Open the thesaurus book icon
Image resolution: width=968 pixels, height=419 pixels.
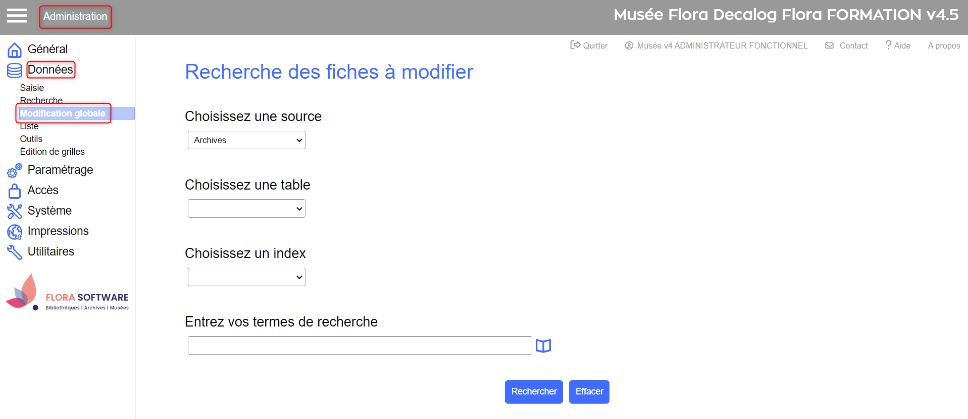point(543,346)
